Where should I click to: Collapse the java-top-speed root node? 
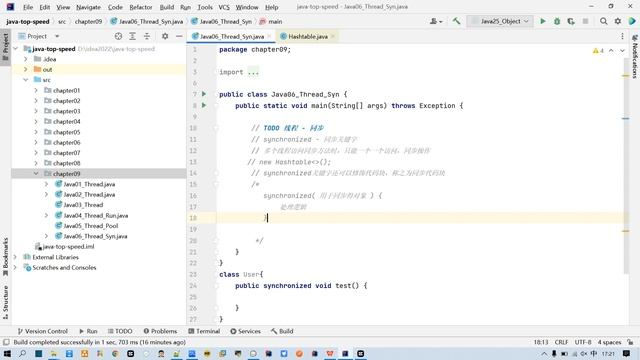(16, 49)
